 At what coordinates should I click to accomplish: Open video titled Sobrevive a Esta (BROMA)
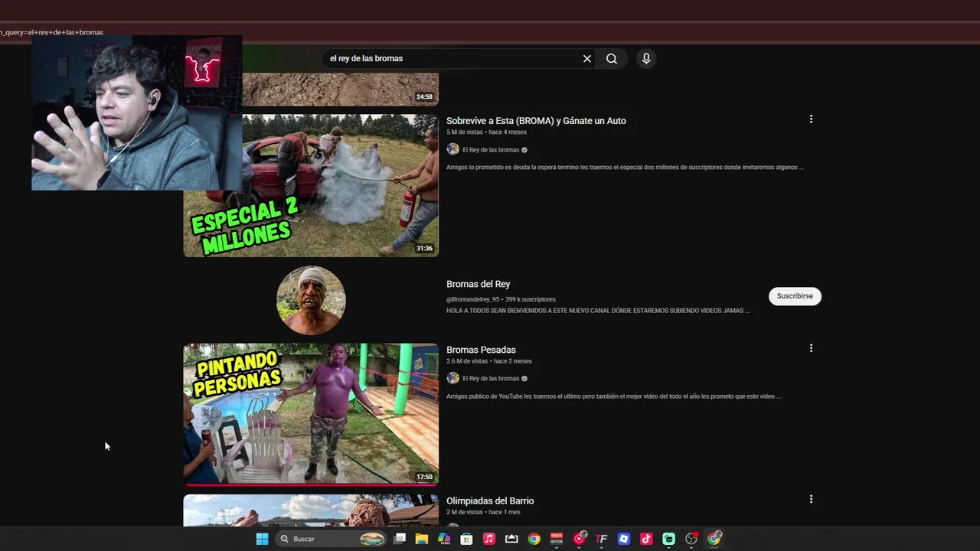pos(536,121)
